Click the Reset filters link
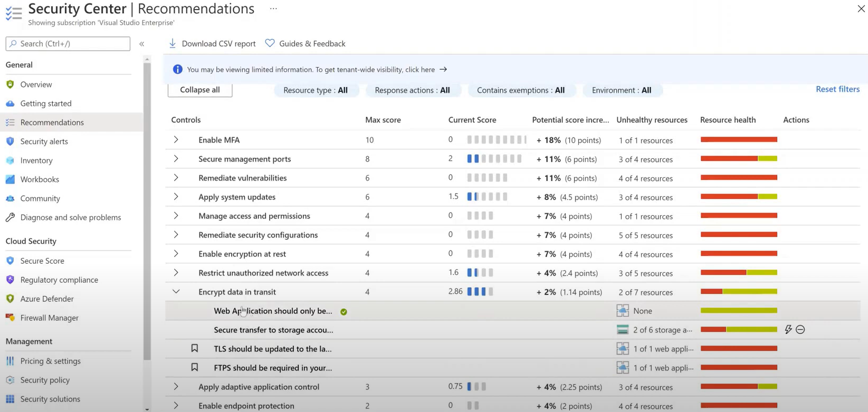868x412 pixels. click(837, 89)
